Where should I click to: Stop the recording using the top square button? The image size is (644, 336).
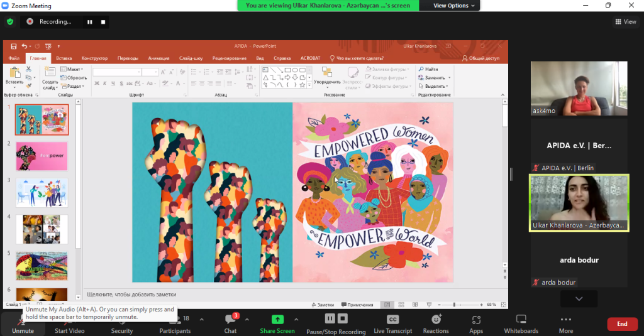[x=103, y=21]
